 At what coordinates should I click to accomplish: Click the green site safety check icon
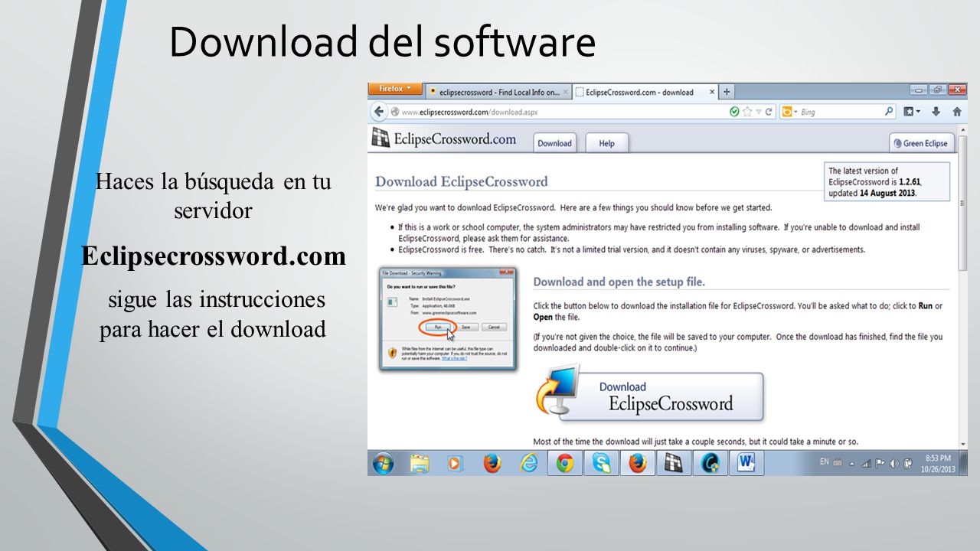point(734,112)
